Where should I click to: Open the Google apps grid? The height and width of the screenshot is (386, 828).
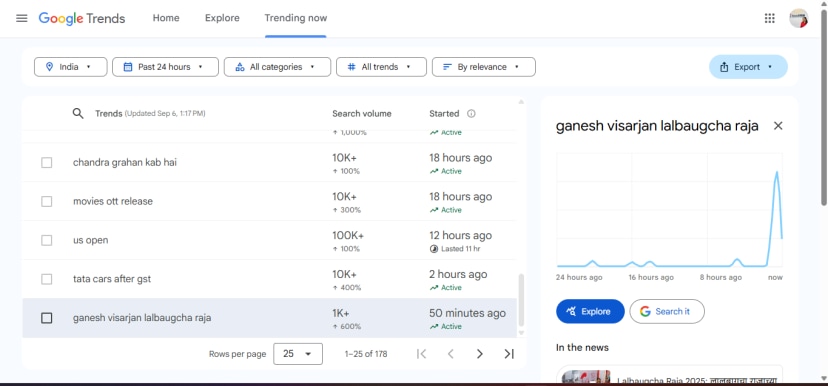(769, 18)
